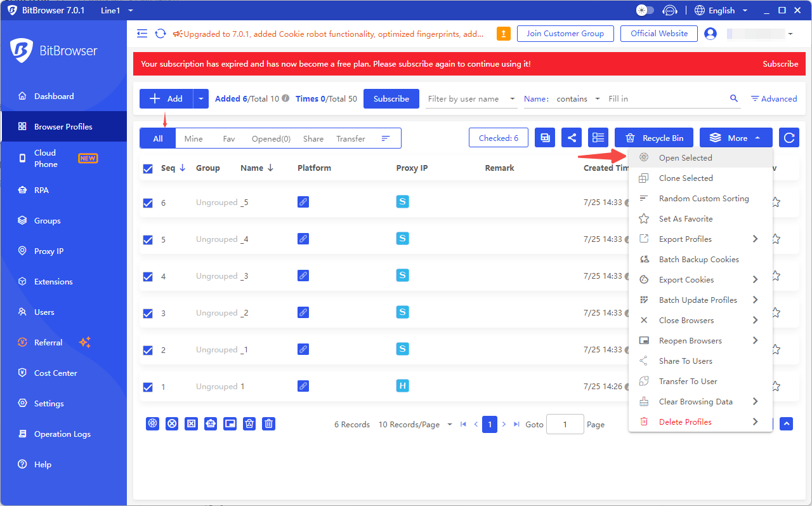Screen dimensions: 812x506
Task: Select Open Selected in the More menu
Action: click(x=700, y=158)
